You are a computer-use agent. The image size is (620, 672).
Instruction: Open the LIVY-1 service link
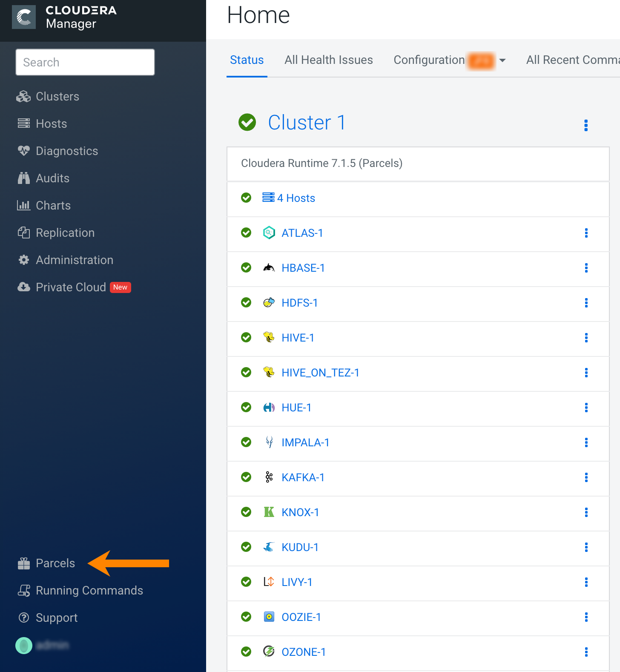(x=297, y=582)
